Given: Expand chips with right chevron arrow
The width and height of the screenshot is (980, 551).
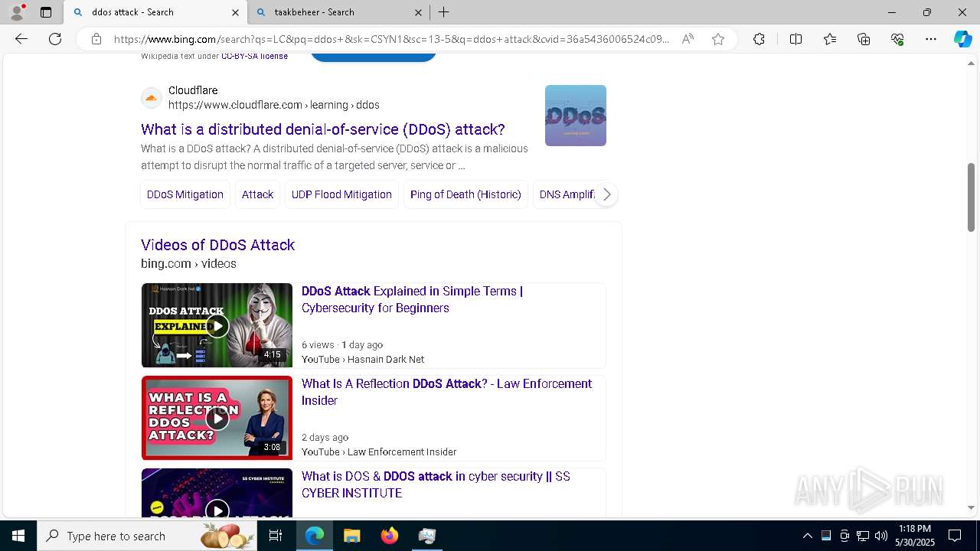Looking at the screenshot, I should 606,194.
